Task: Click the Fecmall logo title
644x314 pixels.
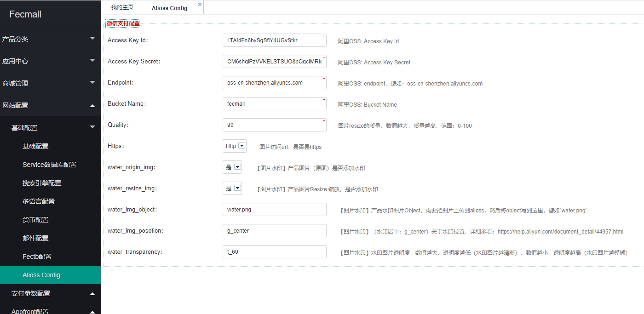Action: coord(25,14)
